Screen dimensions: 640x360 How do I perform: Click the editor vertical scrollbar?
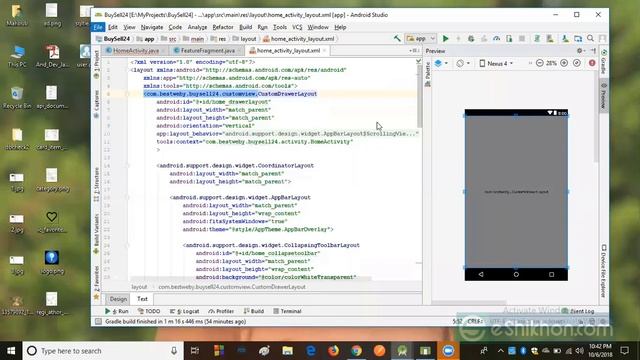(x=419, y=96)
